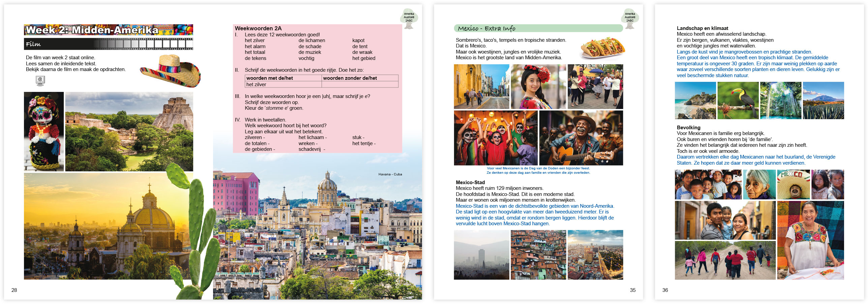Open the elderly woman portrait photo
The width and height of the screenshot is (868, 304).
click(x=759, y=184)
